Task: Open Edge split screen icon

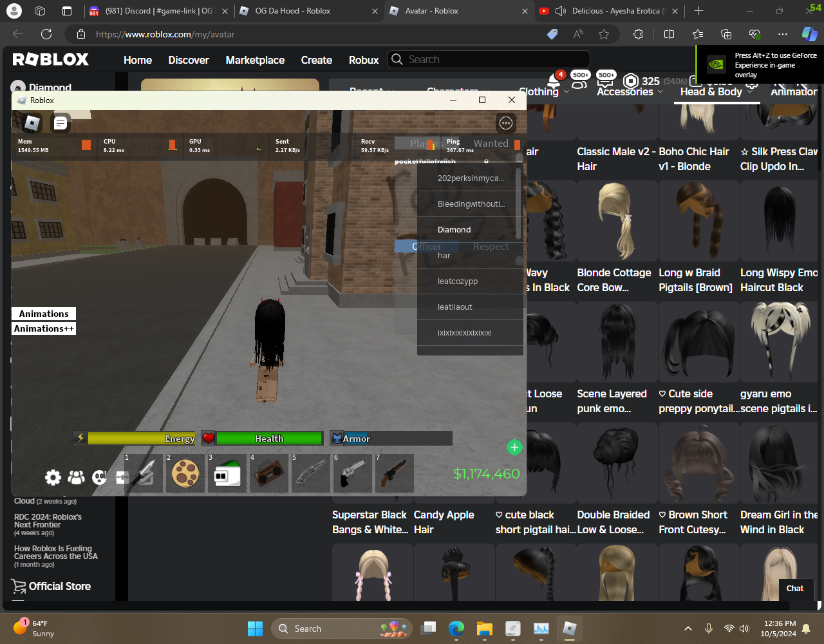Action: (x=669, y=34)
